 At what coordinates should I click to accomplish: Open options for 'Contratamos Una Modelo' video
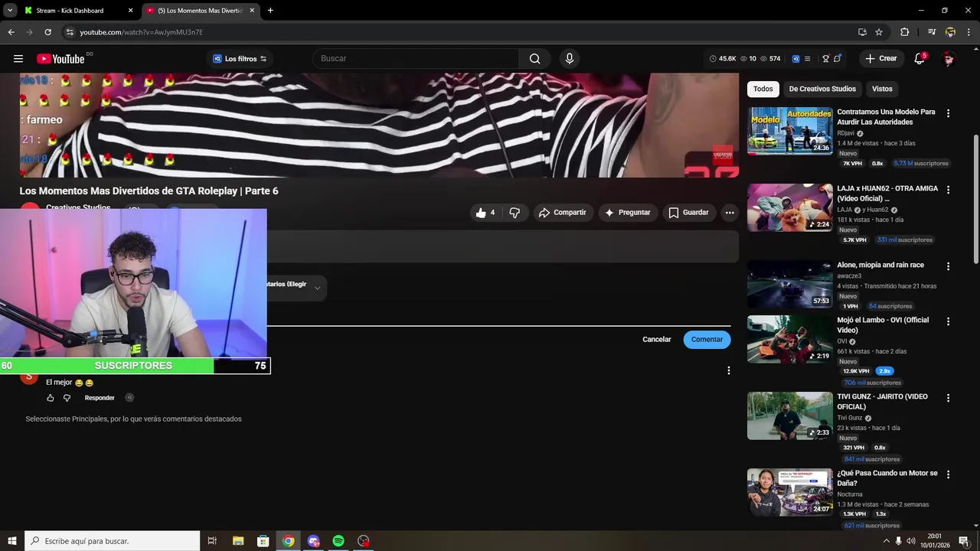(948, 113)
